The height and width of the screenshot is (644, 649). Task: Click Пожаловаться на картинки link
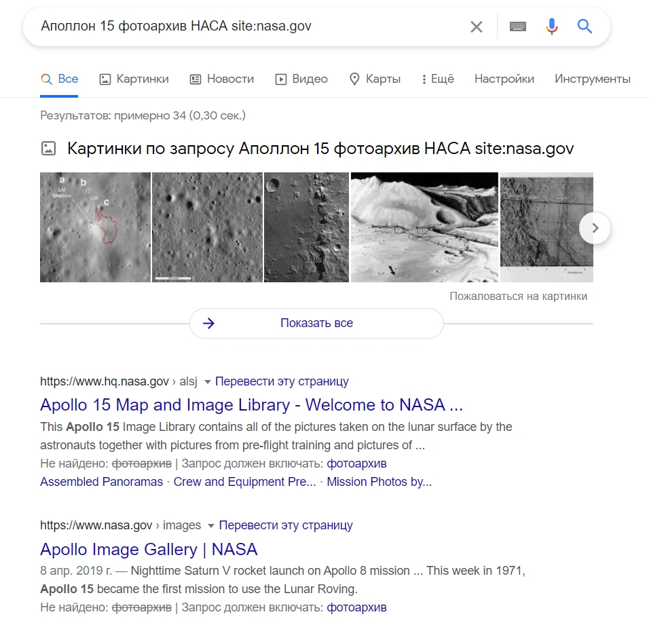click(518, 296)
